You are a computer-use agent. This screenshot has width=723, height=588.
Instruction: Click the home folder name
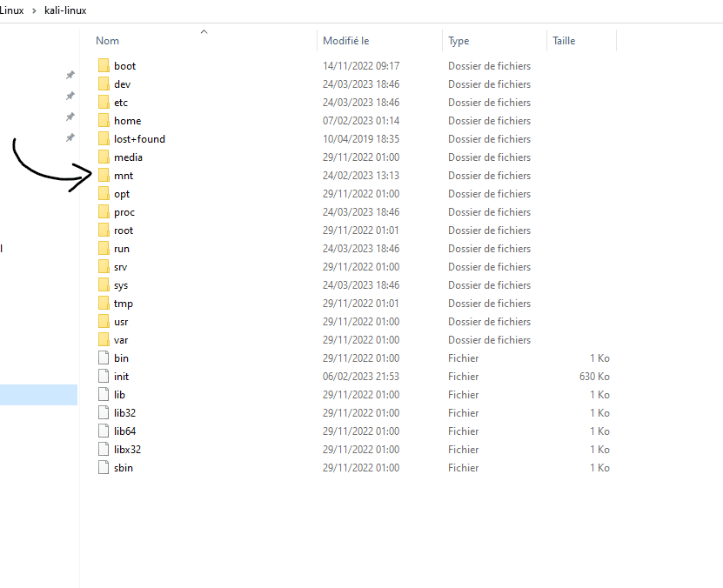click(128, 121)
